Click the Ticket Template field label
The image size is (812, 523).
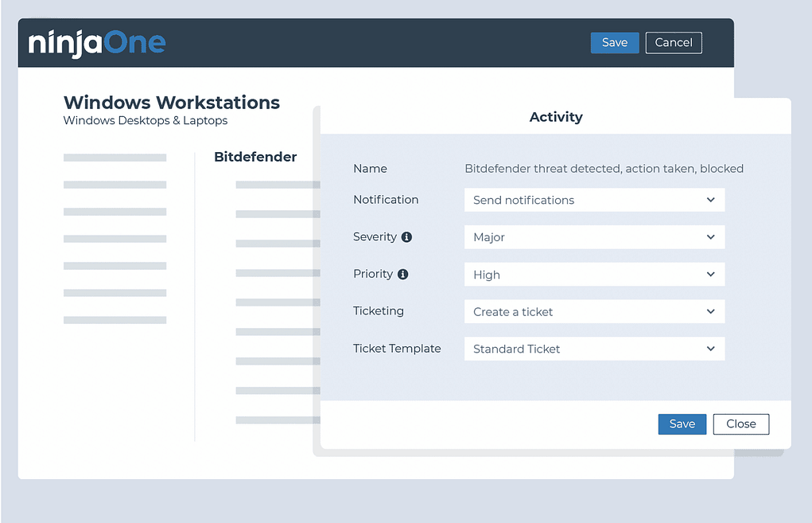tap(397, 349)
